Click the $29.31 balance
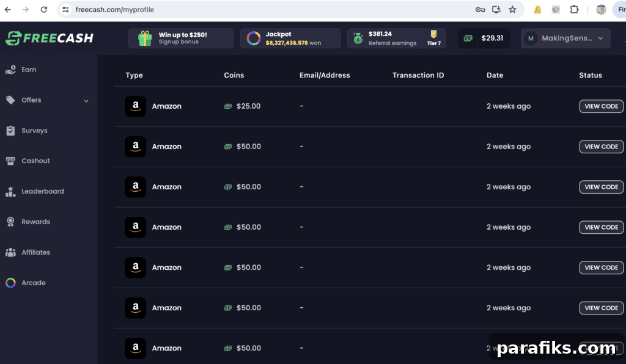The image size is (626, 364). click(x=492, y=38)
